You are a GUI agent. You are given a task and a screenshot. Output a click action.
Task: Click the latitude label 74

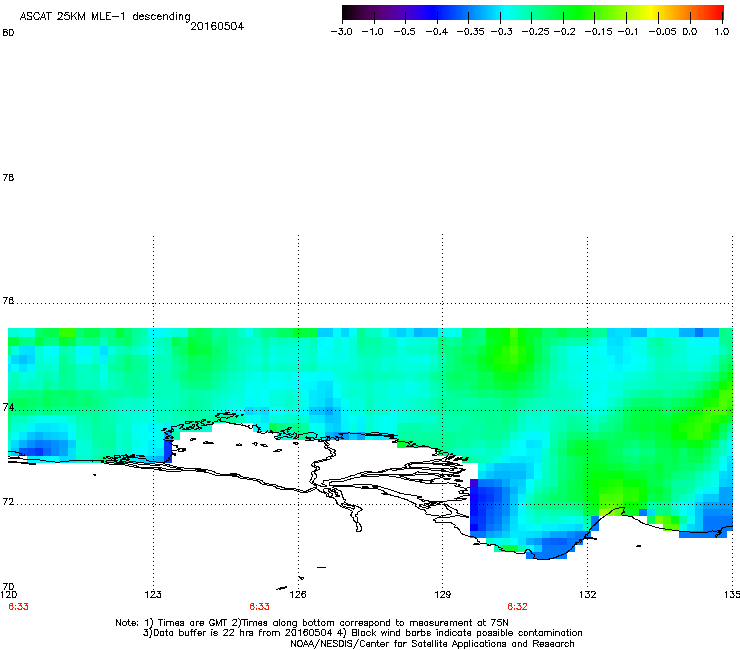click(x=8, y=407)
